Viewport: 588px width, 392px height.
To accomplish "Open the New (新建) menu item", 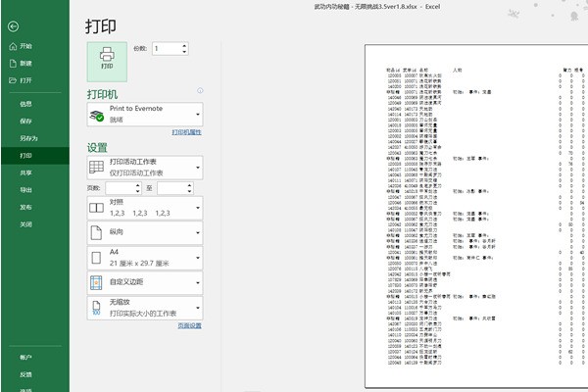I will [35, 64].
